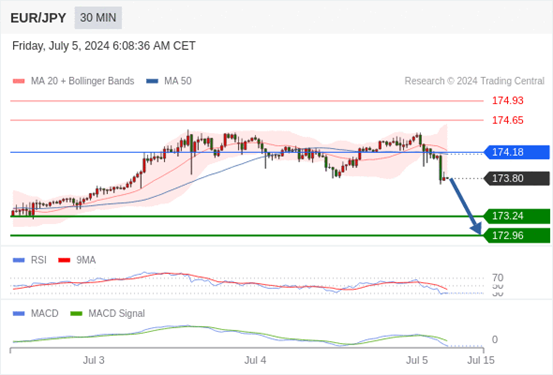
Task: Click the 174.93 resistance level label
Action: (x=508, y=101)
